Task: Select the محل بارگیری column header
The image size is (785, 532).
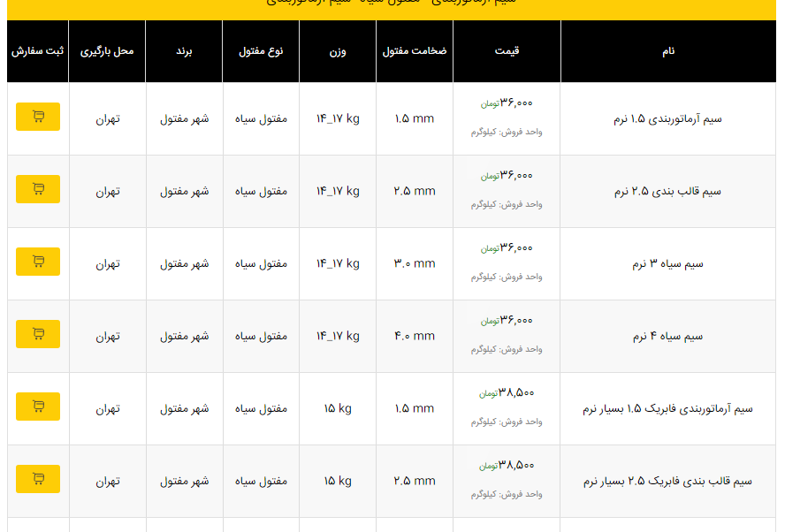Action: coord(107,51)
